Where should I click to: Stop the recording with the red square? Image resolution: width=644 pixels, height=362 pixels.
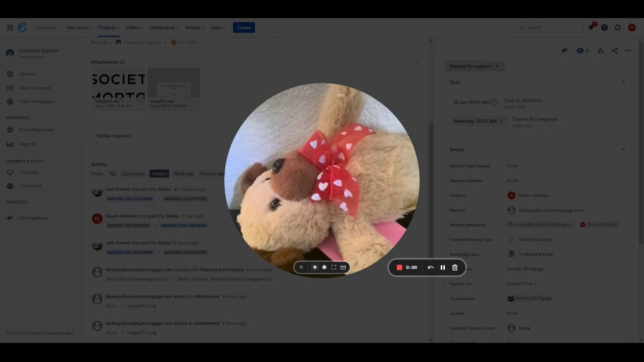[399, 267]
